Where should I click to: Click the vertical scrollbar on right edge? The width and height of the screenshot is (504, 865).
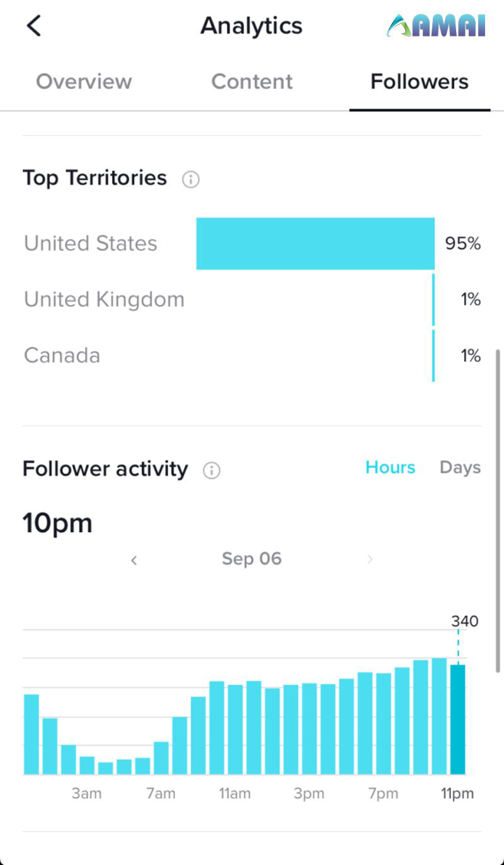pos(498,511)
